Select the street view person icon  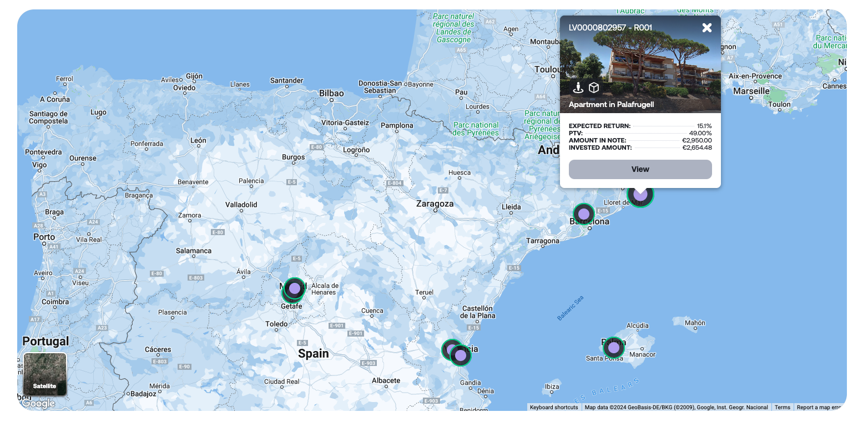pyautogui.click(x=578, y=88)
